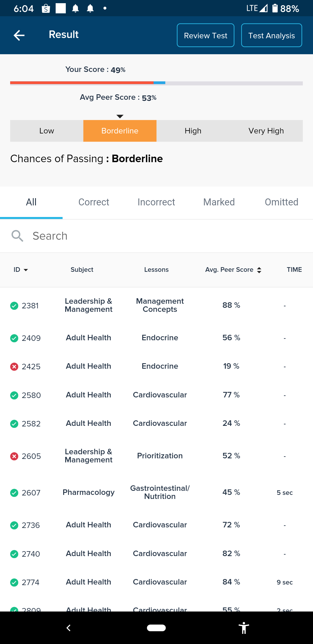Sort by ID column dropdown arrow
The width and height of the screenshot is (313, 644).
pyautogui.click(x=26, y=270)
